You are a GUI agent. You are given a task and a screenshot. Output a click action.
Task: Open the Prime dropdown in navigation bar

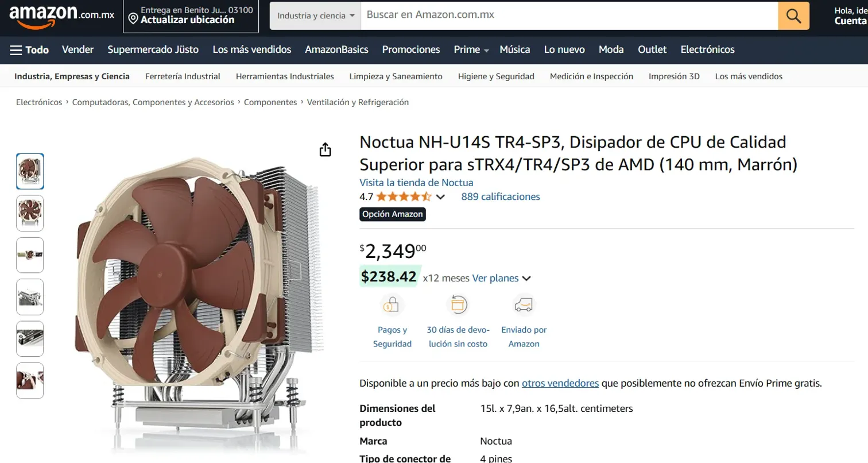[x=471, y=49]
